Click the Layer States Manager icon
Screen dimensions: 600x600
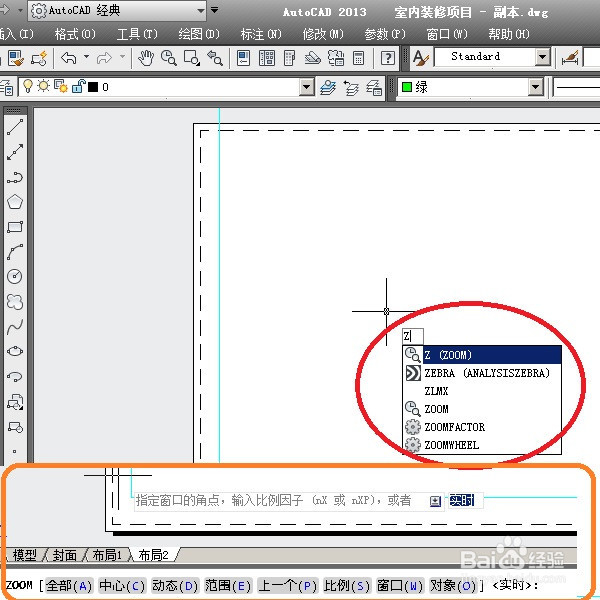pos(374,87)
